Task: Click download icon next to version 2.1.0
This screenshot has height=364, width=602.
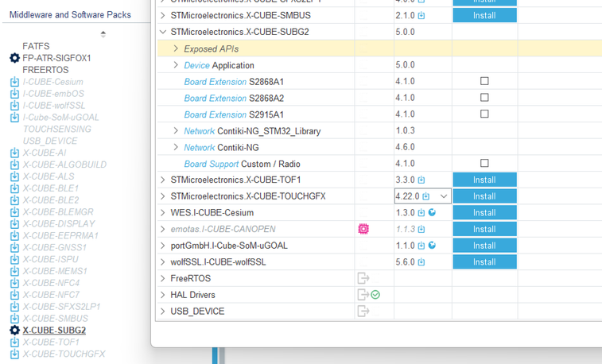Action: coord(421,16)
